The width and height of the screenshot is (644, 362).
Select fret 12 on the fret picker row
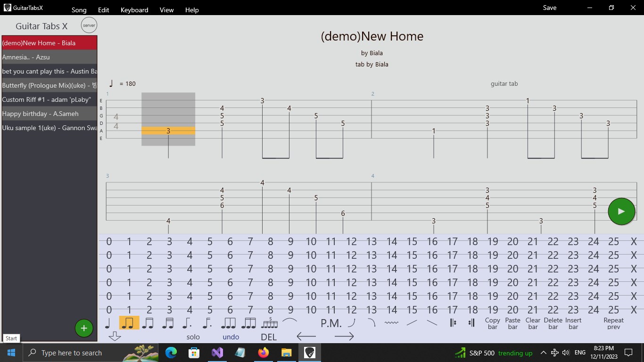pos(352,241)
